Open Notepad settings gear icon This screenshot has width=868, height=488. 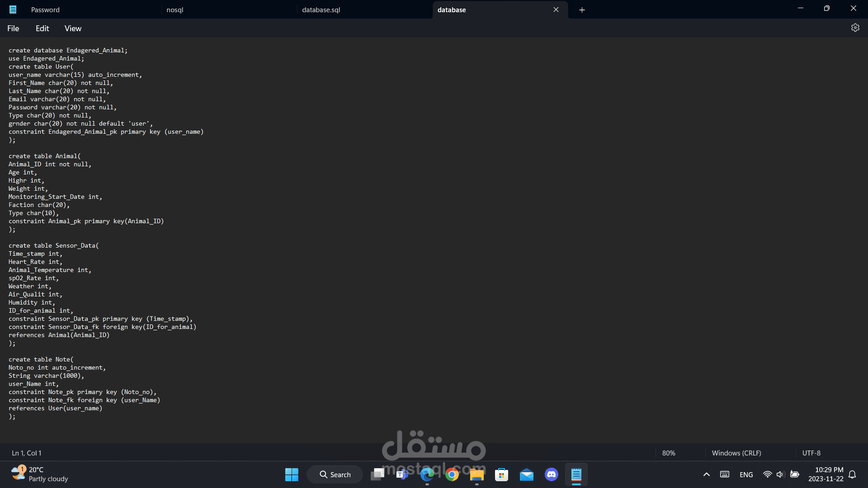pos(855,28)
